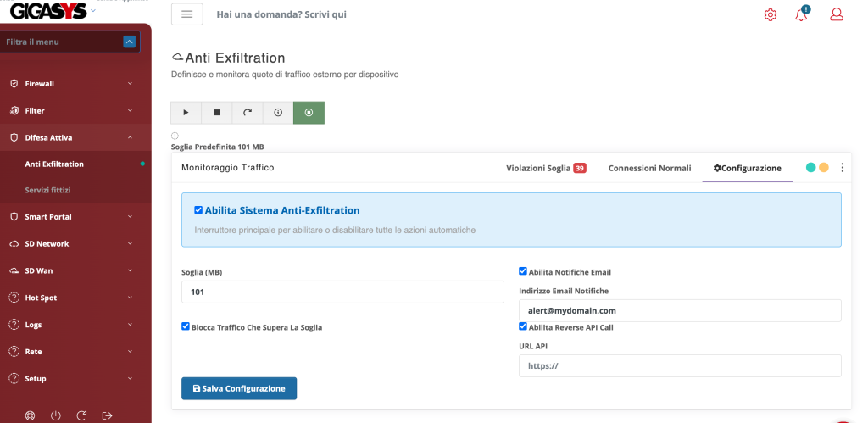Click the teal status dot
The image size is (868, 423).
point(811,167)
